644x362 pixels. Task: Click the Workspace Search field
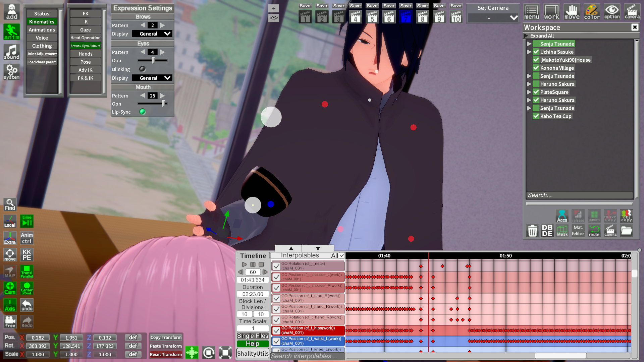coord(579,195)
